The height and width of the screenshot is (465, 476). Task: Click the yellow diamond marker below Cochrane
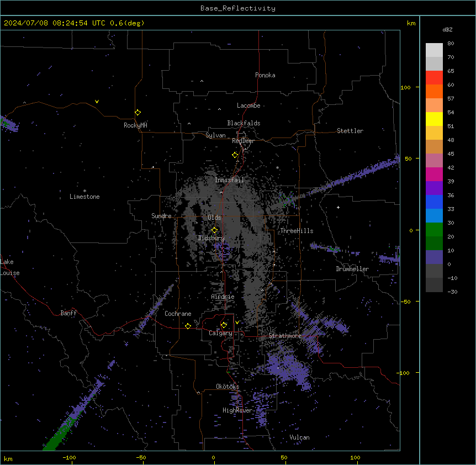pyautogui.click(x=188, y=326)
